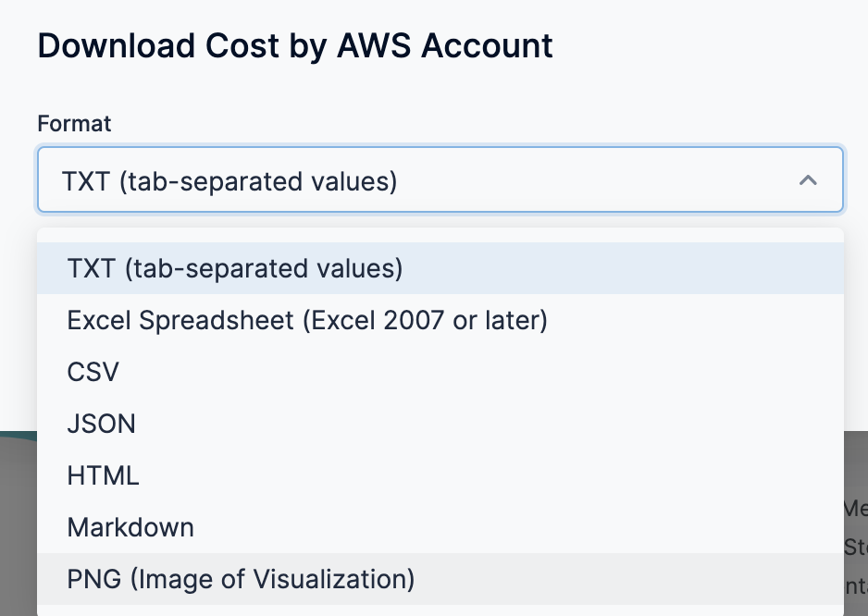Switch the download format to CSV
The image size is (868, 616).
coord(93,372)
